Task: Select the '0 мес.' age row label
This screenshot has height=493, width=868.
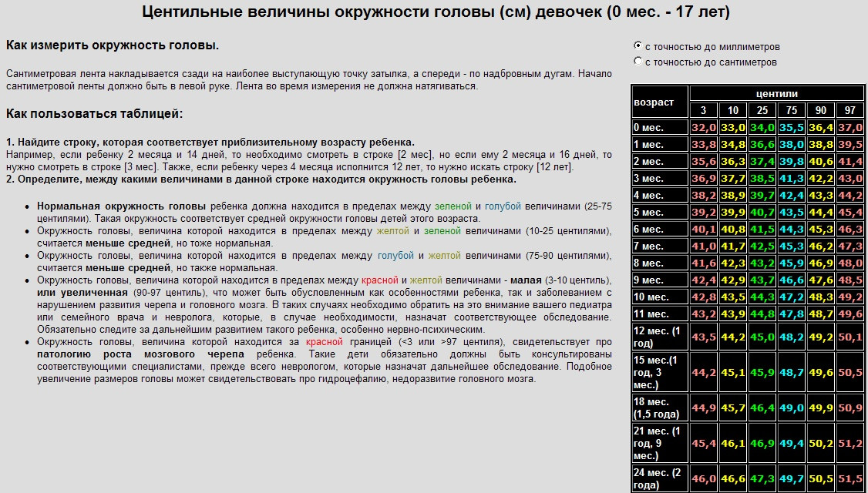Action: pos(661,127)
